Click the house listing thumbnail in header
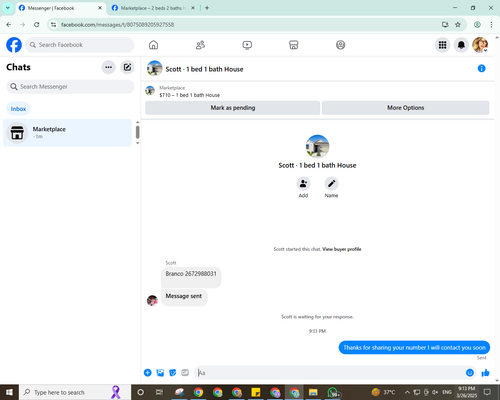This screenshot has height=400, width=500. pyautogui.click(x=155, y=68)
